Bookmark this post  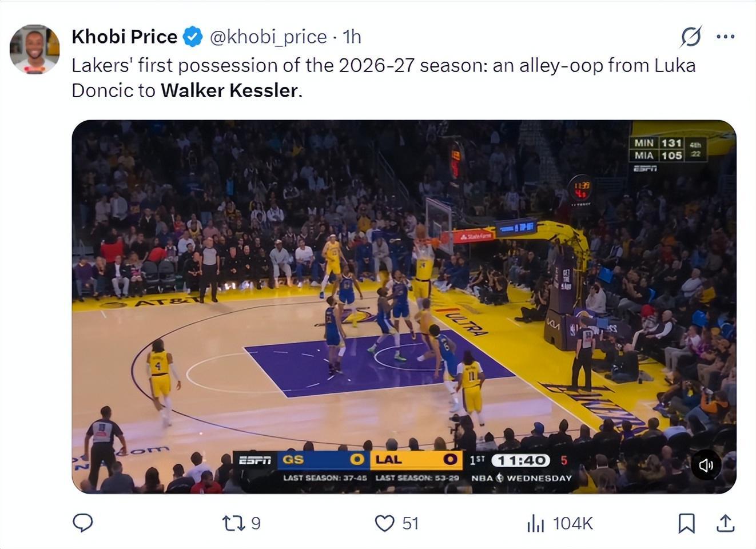click(x=686, y=523)
